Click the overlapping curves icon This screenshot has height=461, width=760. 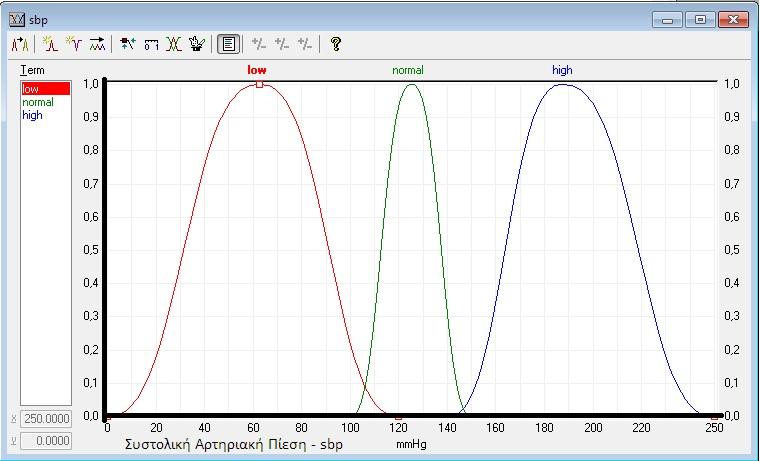(174, 44)
